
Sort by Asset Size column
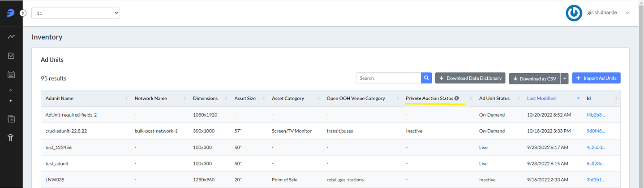[249, 98]
